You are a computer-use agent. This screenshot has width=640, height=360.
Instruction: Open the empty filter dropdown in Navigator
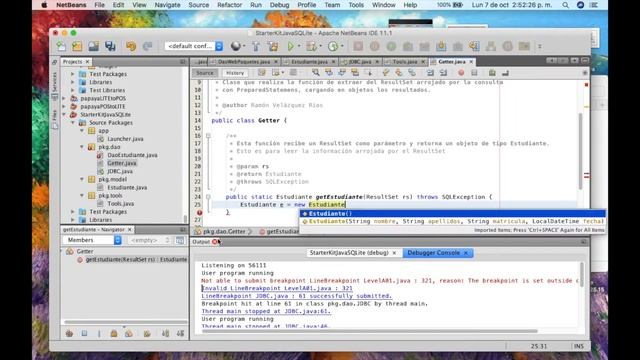pyautogui.click(x=149, y=240)
